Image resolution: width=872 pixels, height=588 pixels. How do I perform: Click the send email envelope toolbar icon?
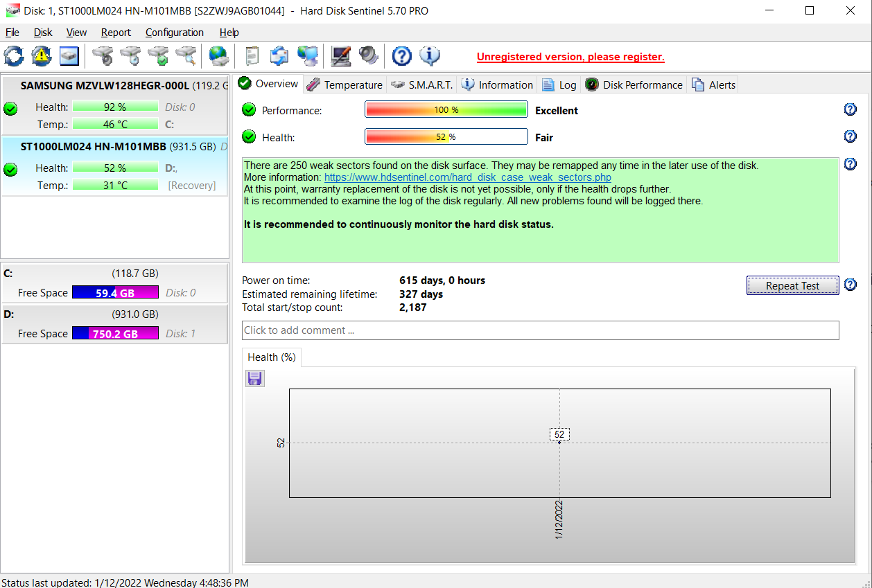(279, 56)
